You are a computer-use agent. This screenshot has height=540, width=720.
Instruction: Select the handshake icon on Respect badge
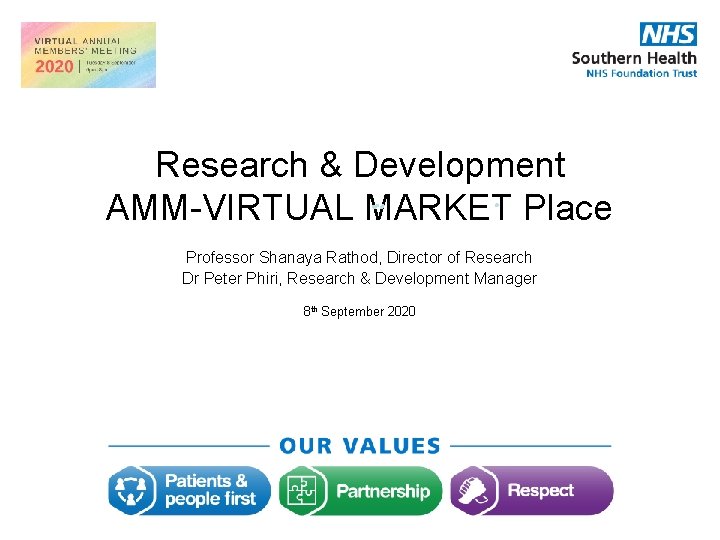coord(472,490)
